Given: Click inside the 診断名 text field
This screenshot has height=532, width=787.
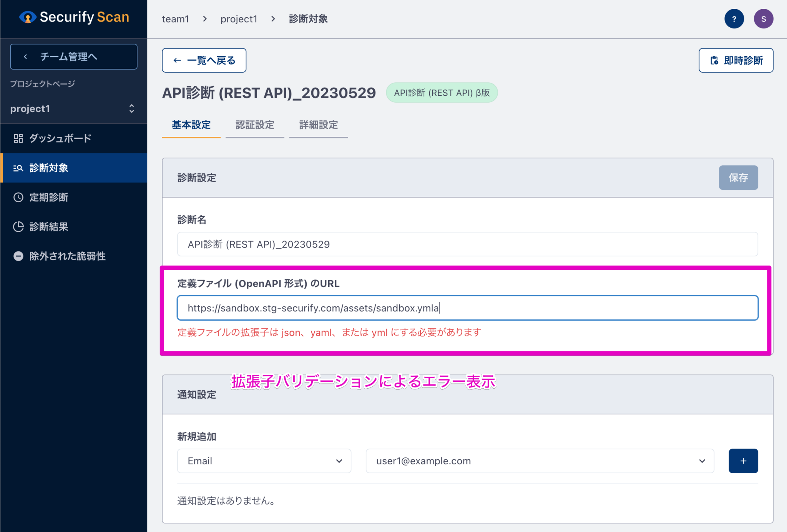Looking at the screenshot, I should click(467, 244).
